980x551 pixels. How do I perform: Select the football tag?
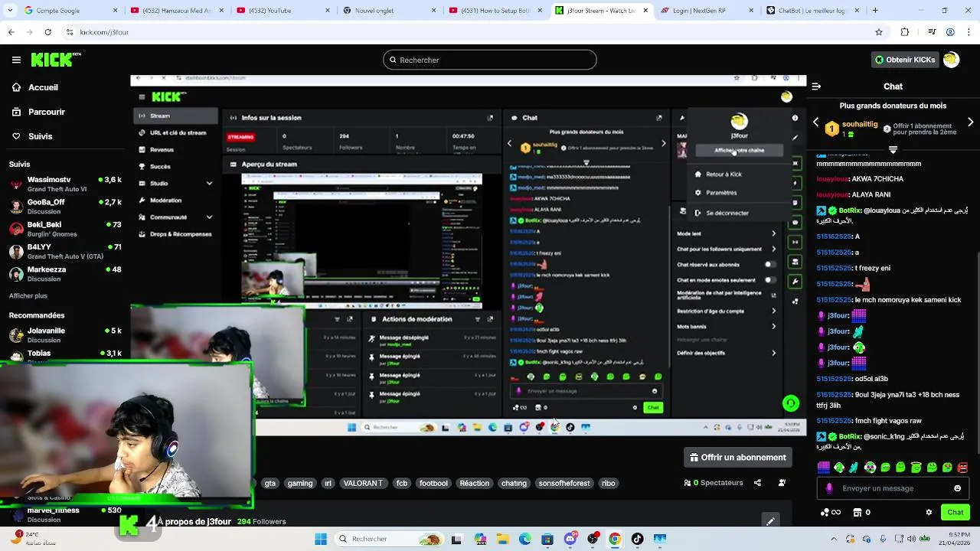click(x=433, y=484)
